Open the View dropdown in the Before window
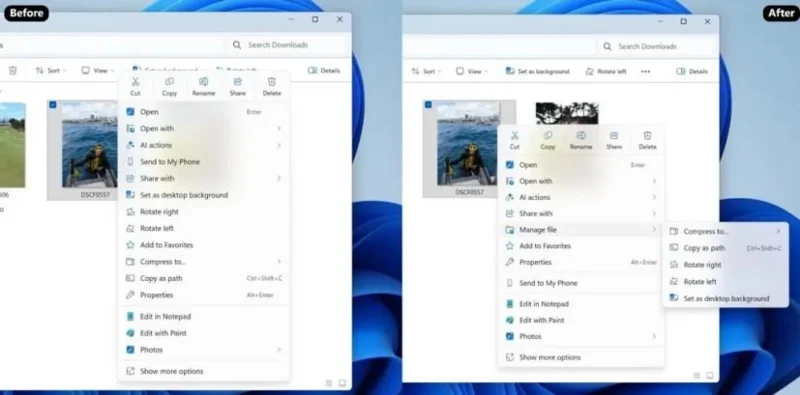The width and height of the screenshot is (800, 395). (97, 70)
